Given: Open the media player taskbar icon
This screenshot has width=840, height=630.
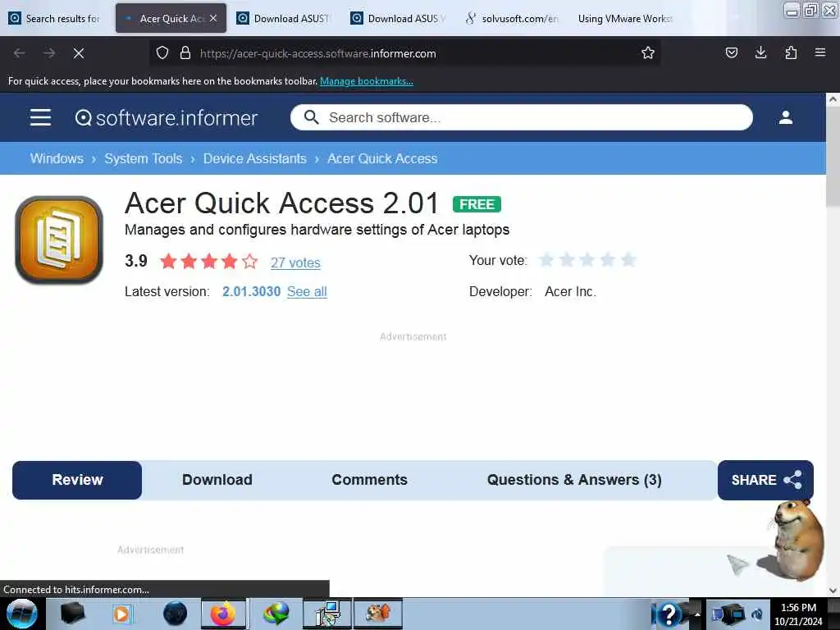Looking at the screenshot, I should click(121, 614).
